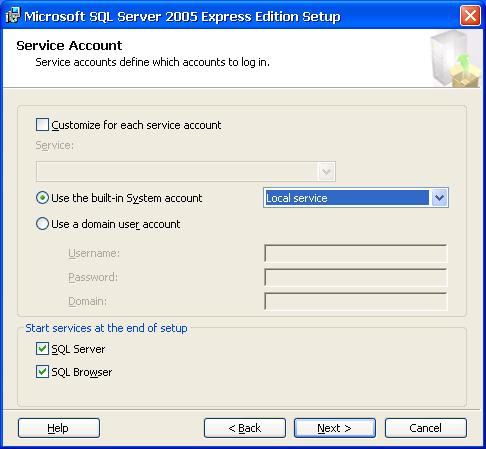Viewport: 486px width, 449px height.
Task: Select Use the built-in System account
Action: pyautogui.click(x=42, y=198)
